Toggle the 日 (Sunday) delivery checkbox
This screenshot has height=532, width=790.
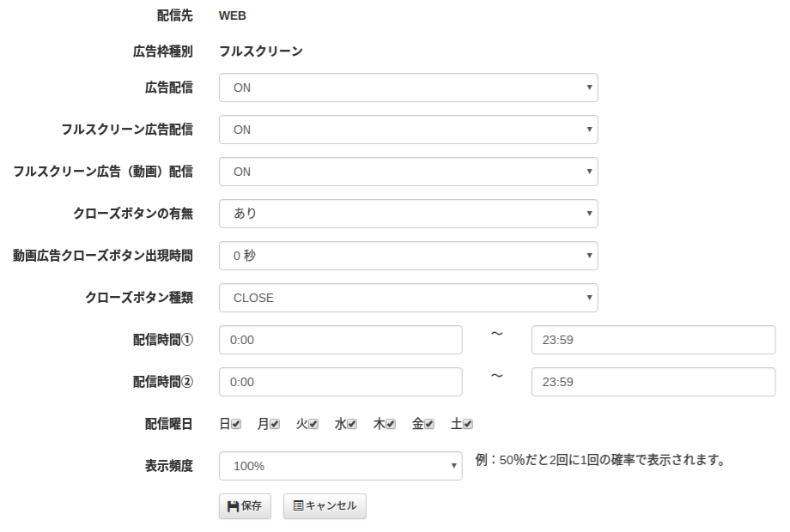tap(236, 424)
